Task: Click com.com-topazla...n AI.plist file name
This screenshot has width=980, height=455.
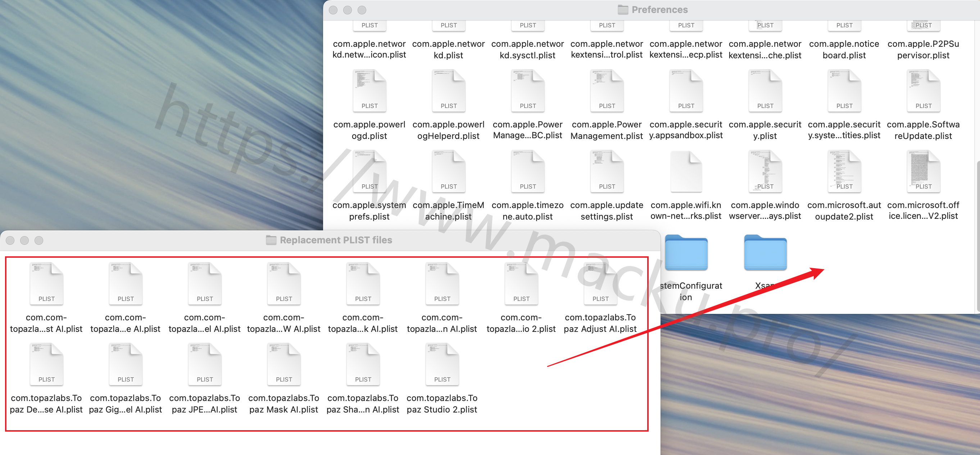Action: [x=442, y=323]
